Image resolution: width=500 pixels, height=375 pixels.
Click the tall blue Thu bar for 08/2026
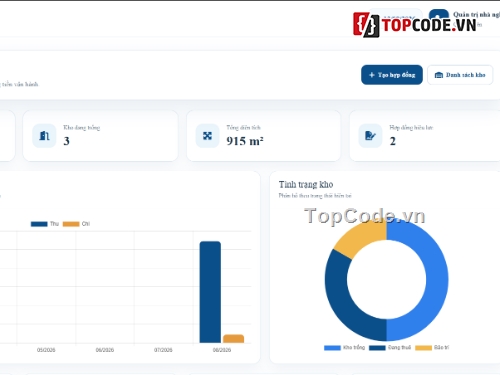pyautogui.click(x=210, y=292)
